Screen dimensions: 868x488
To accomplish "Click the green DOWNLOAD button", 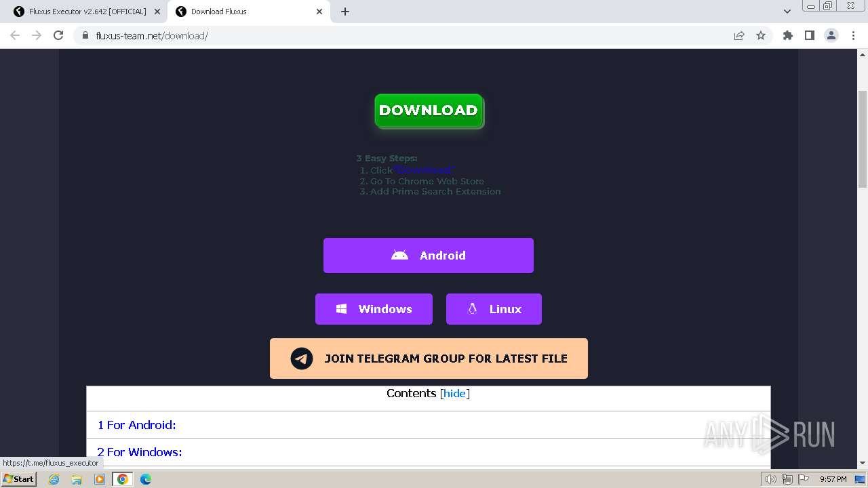I will tap(429, 110).
